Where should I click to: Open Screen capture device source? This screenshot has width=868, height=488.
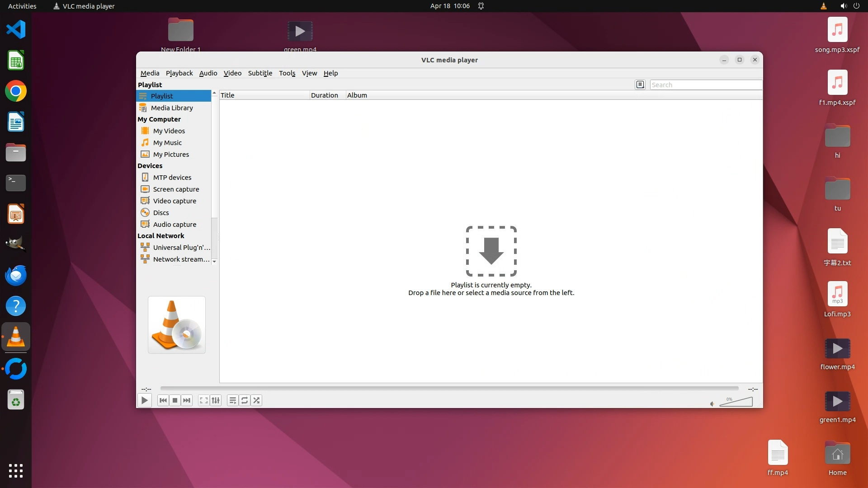(x=176, y=189)
